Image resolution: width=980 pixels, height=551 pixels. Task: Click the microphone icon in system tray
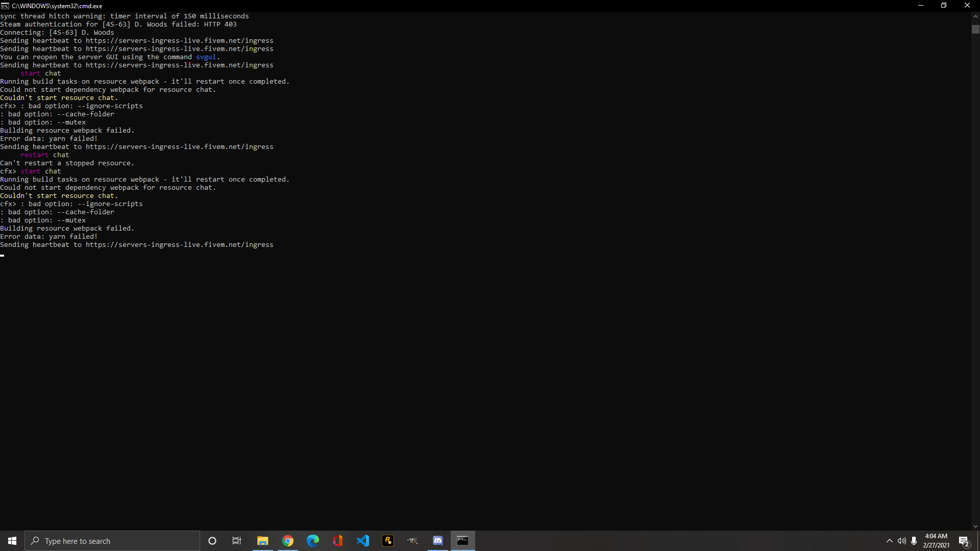coord(915,541)
